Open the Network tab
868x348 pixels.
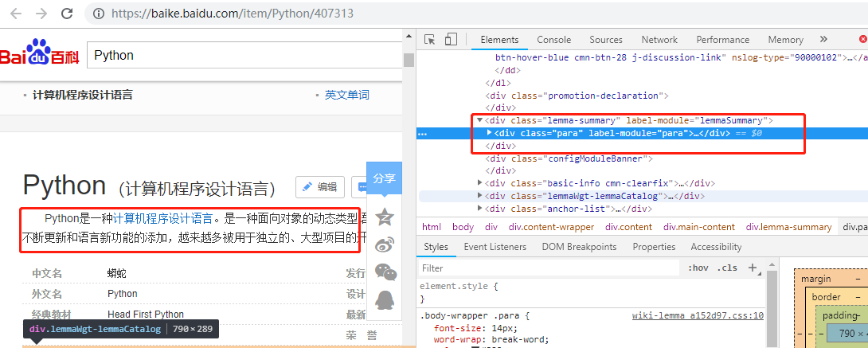click(659, 40)
